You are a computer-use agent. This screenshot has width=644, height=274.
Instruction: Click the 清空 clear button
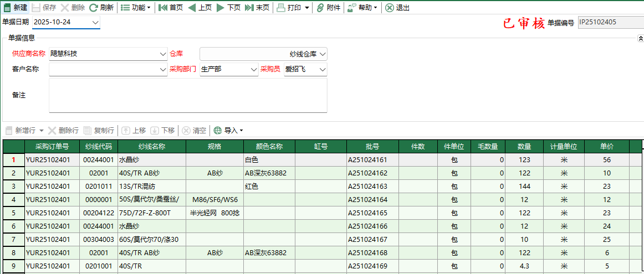(x=195, y=131)
